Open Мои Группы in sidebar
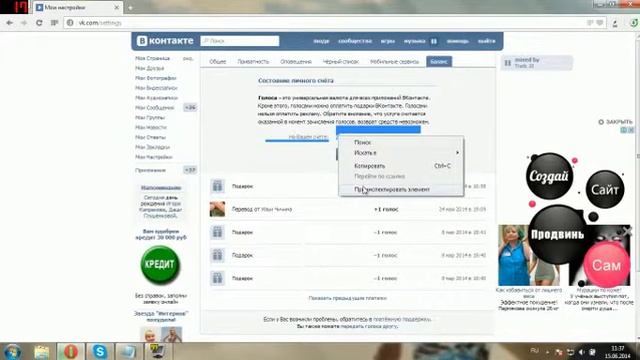The height and width of the screenshot is (360, 640). coord(150,118)
